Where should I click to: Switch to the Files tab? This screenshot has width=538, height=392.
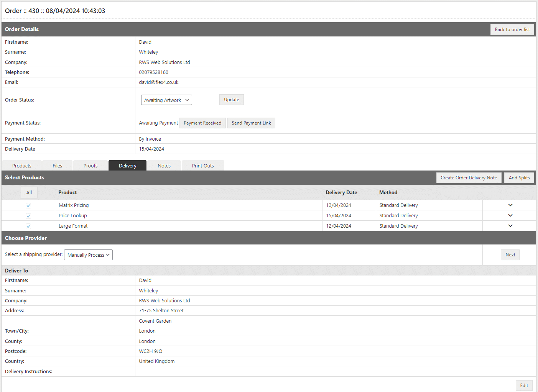point(58,166)
